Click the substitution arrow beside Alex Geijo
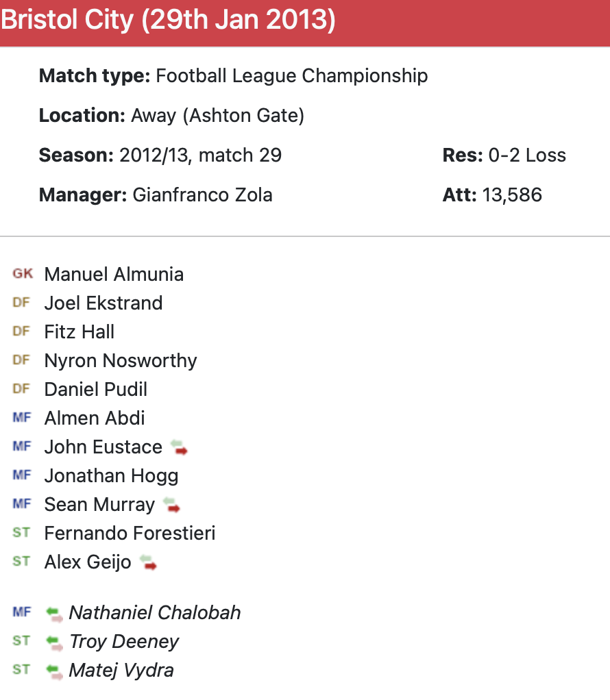 (x=149, y=563)
